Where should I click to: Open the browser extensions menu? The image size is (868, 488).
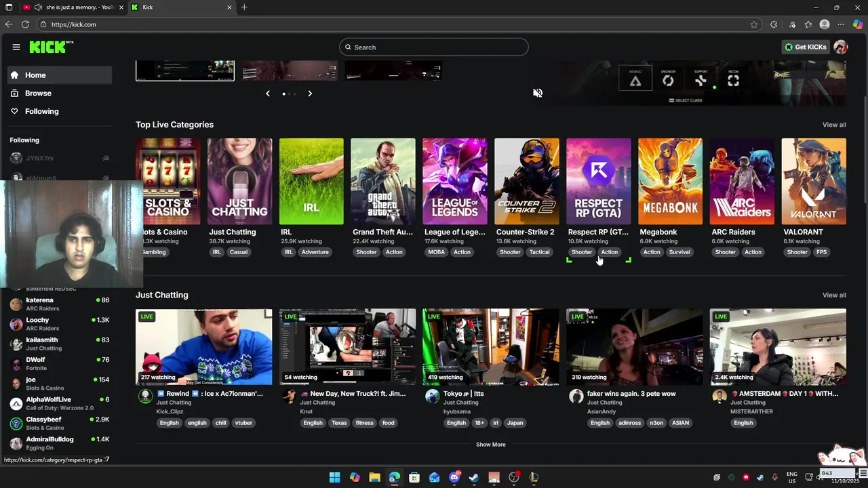tap(774, 24)
